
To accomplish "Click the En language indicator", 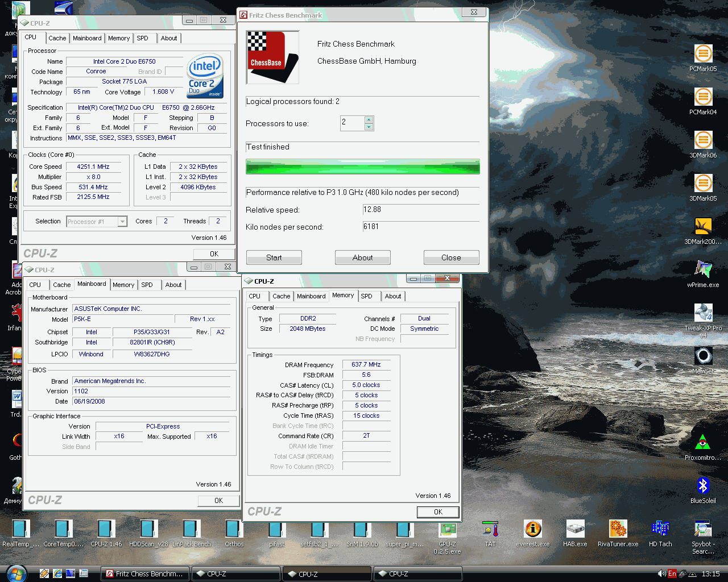I will pos(672,573).
